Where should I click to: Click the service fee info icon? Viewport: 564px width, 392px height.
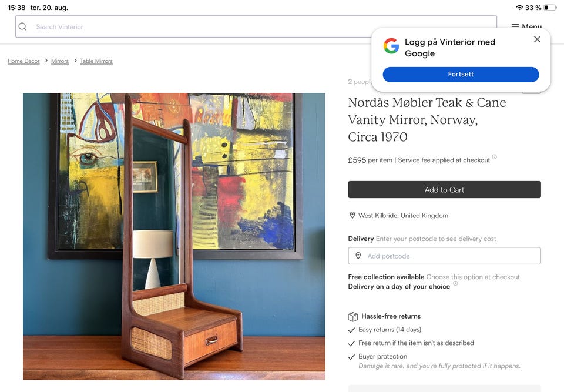click(495, 156)
